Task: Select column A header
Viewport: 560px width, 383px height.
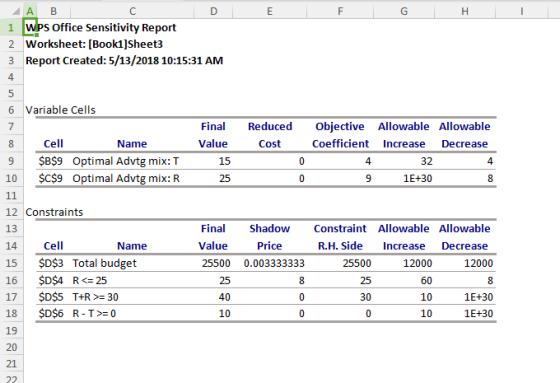Action: pos(30,11)
